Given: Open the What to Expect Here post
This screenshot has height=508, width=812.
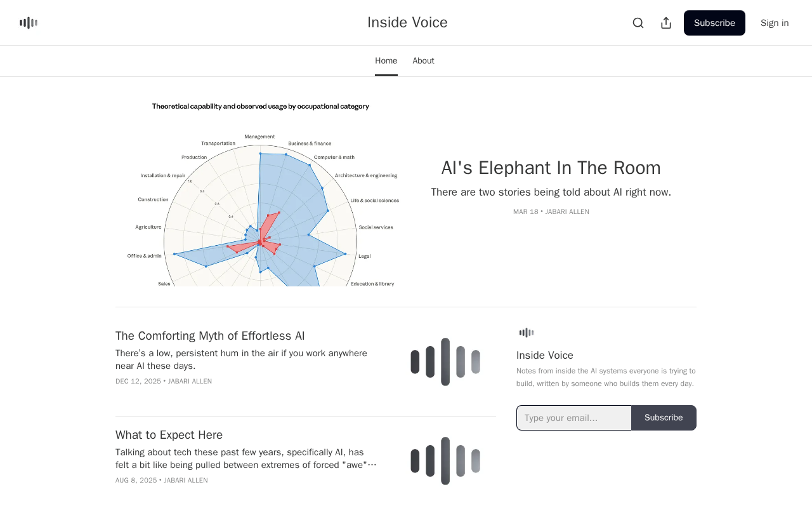Looking at the screenshot, I should pos(169,435).
